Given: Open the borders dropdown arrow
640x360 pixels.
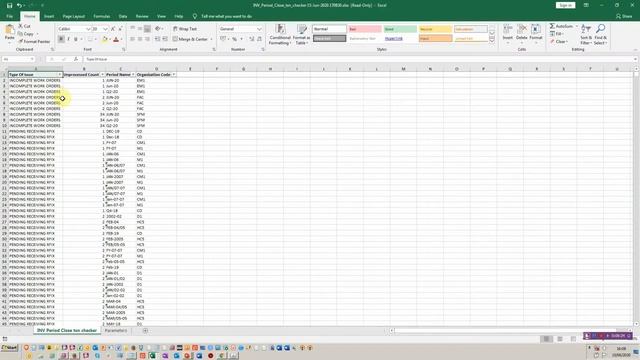Looking at the screenshot, I should click(x=96, y=39).
